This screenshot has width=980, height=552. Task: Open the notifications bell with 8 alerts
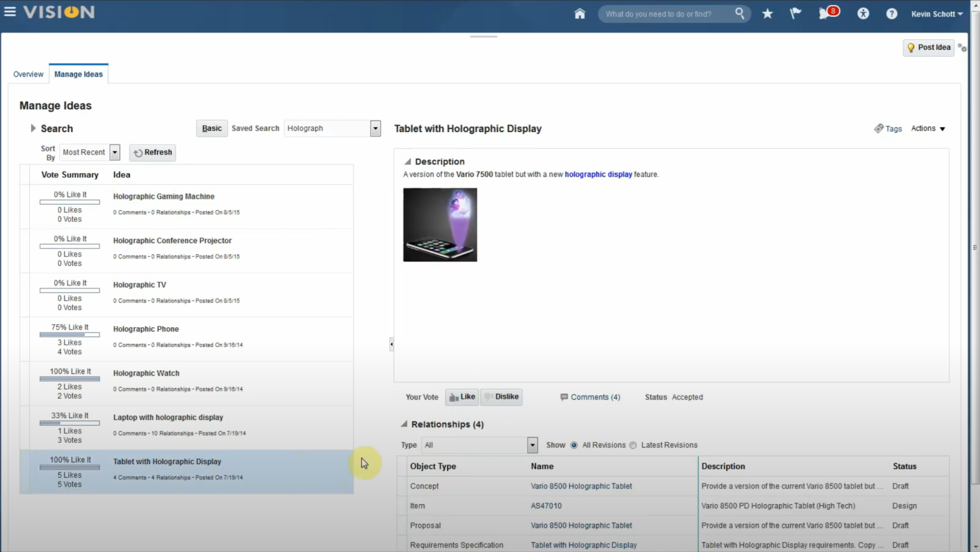coord(824,13)
